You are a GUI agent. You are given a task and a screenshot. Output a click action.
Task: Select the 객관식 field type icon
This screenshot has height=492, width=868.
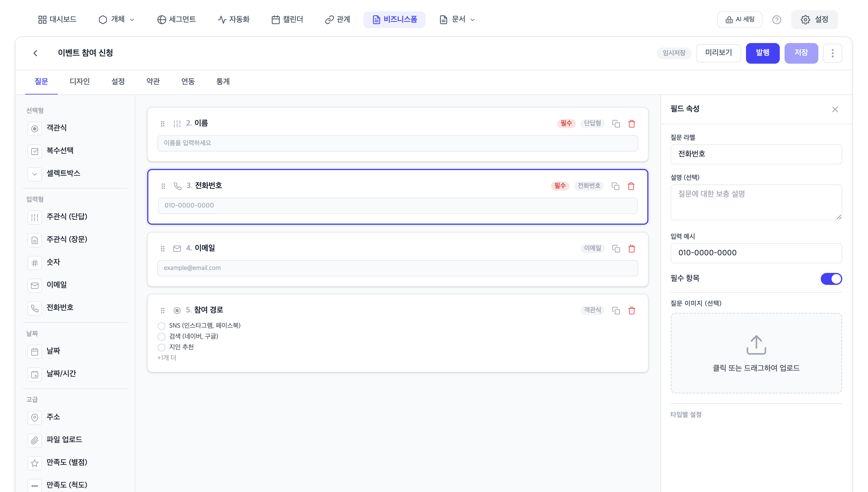click(35, 129)
